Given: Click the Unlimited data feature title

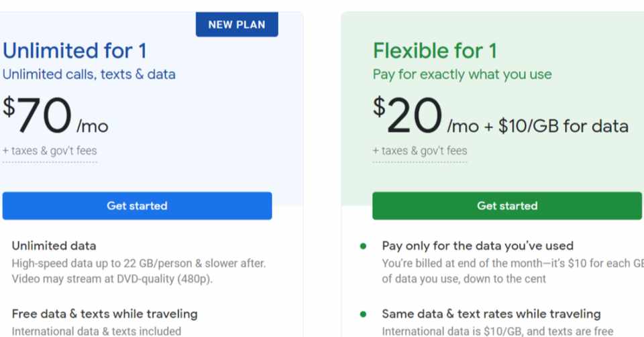Looking at the screenshot, I should pos(54,246).
